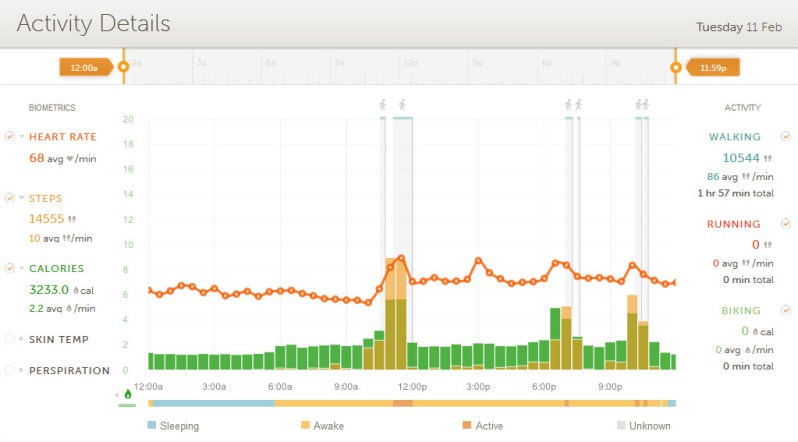Open the Calories dropdown arrow
The image size is (798, 442).
click(21, 268)
